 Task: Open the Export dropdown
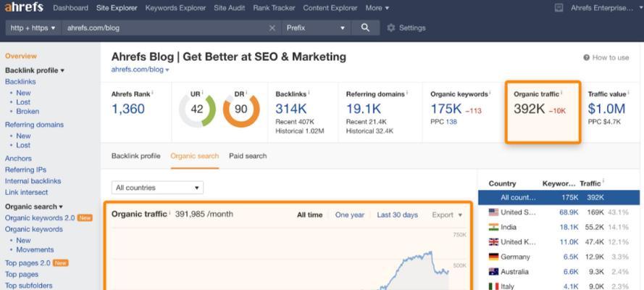[447, 215]
